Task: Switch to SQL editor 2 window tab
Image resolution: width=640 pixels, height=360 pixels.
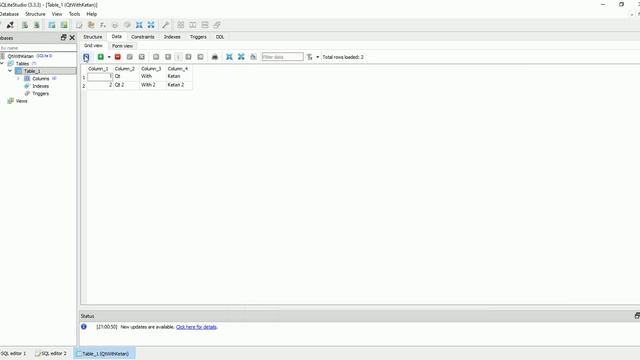Action: click(51, 353)
